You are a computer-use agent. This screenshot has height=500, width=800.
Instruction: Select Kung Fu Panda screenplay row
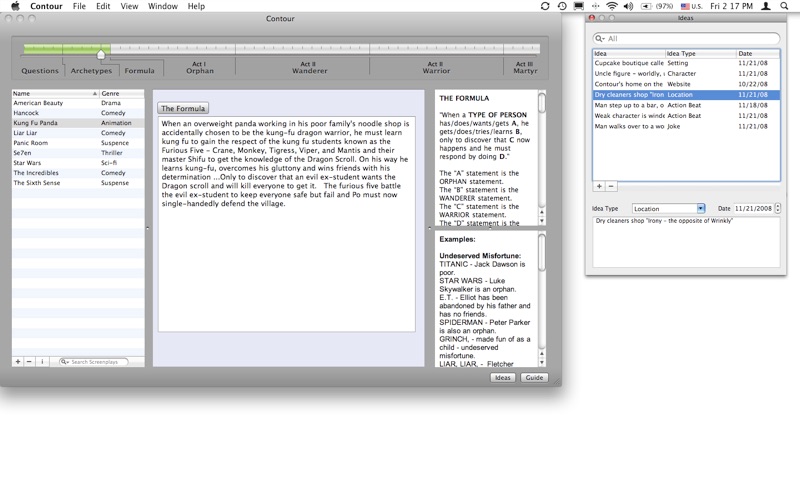click(x=78, y=122)
